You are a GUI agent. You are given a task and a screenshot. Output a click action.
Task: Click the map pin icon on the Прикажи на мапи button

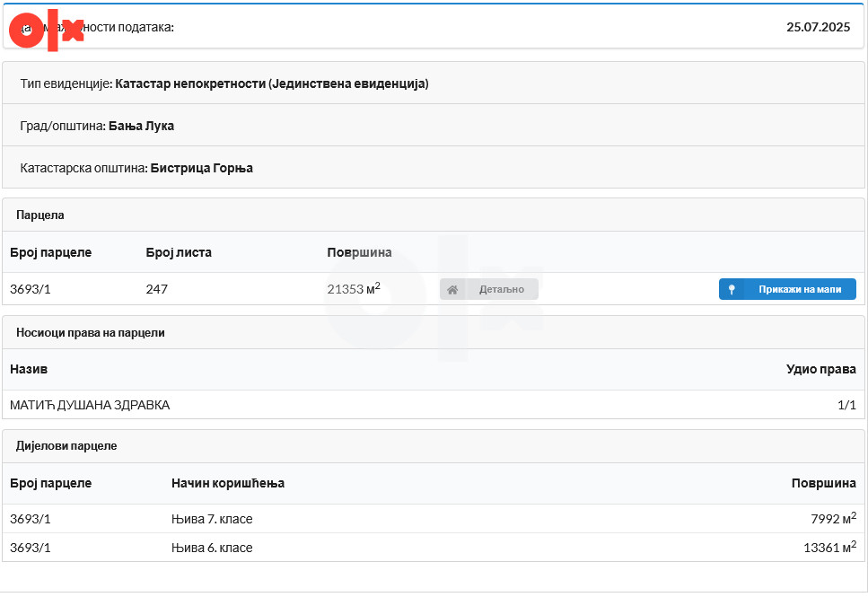click(x=732, y=290)
